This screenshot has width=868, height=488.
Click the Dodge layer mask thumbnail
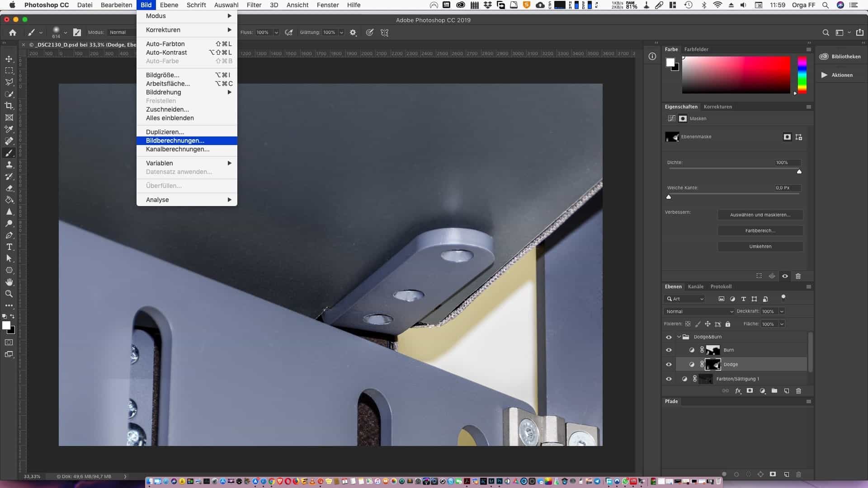pos(713,364)
